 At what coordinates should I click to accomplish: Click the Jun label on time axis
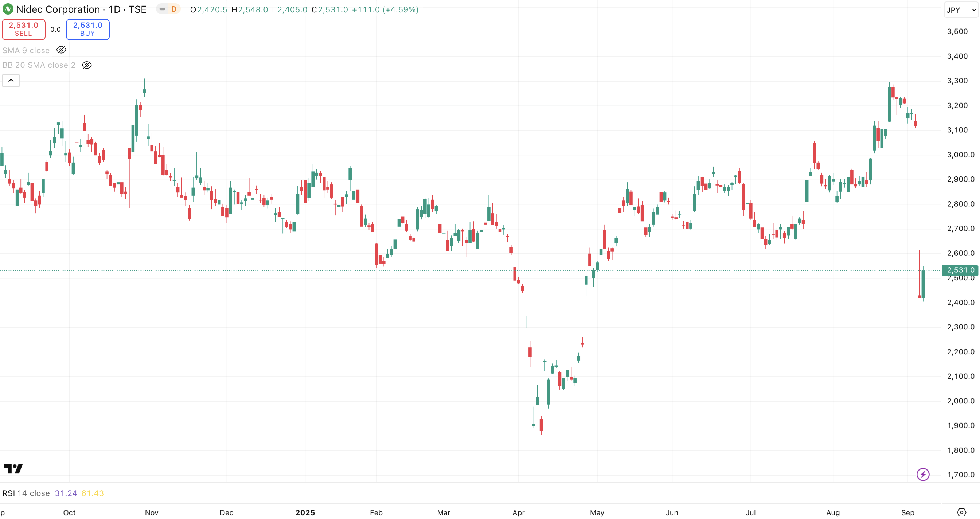pyautogui.click(x=672, y=512)
